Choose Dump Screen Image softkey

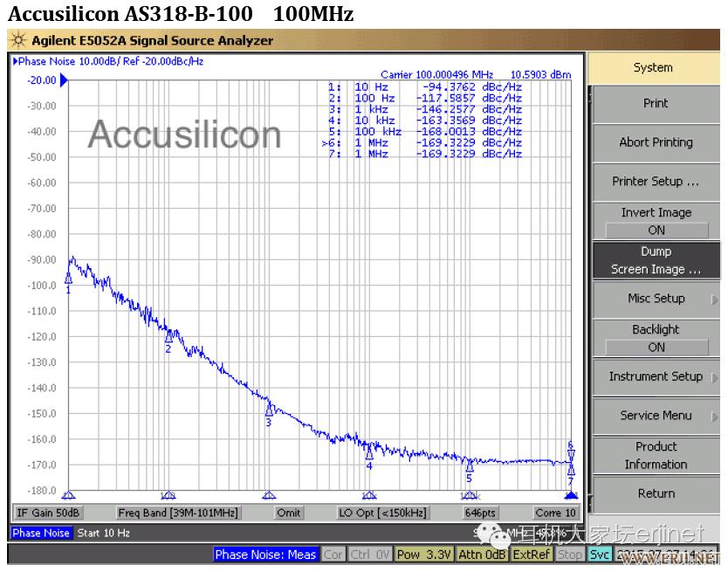click(656, 260)
